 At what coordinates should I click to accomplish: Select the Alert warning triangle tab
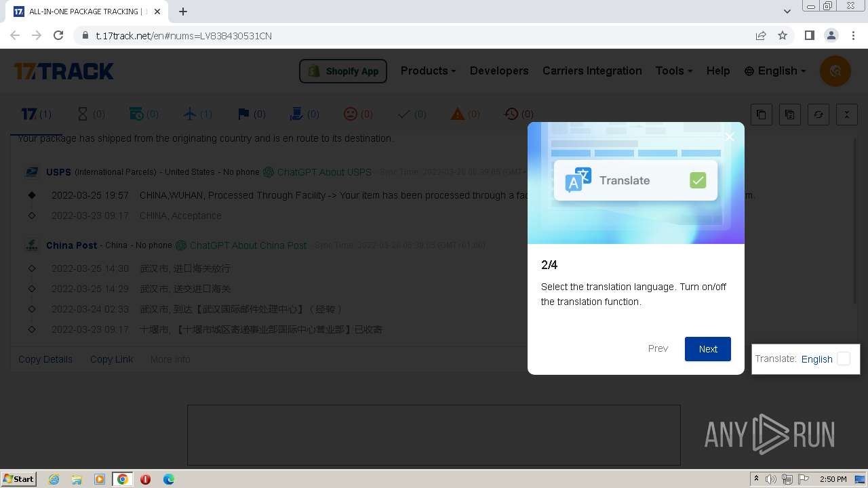465,114
